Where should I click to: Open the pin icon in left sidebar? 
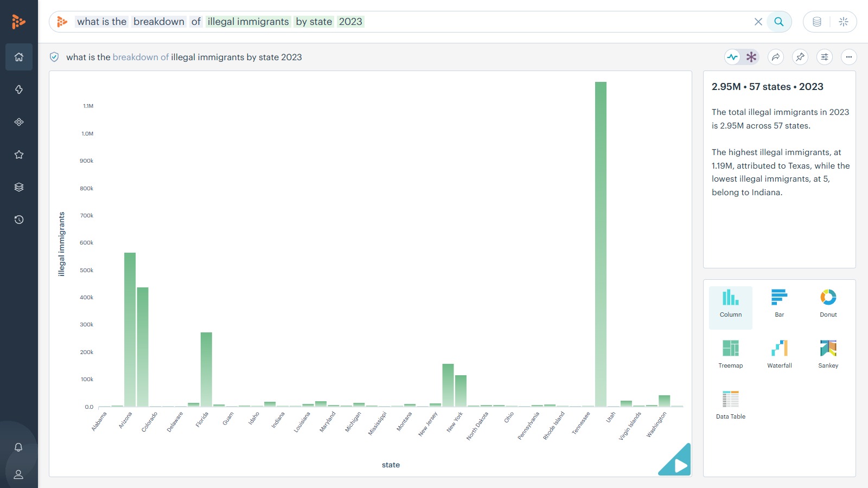click(x=19, y=89)
